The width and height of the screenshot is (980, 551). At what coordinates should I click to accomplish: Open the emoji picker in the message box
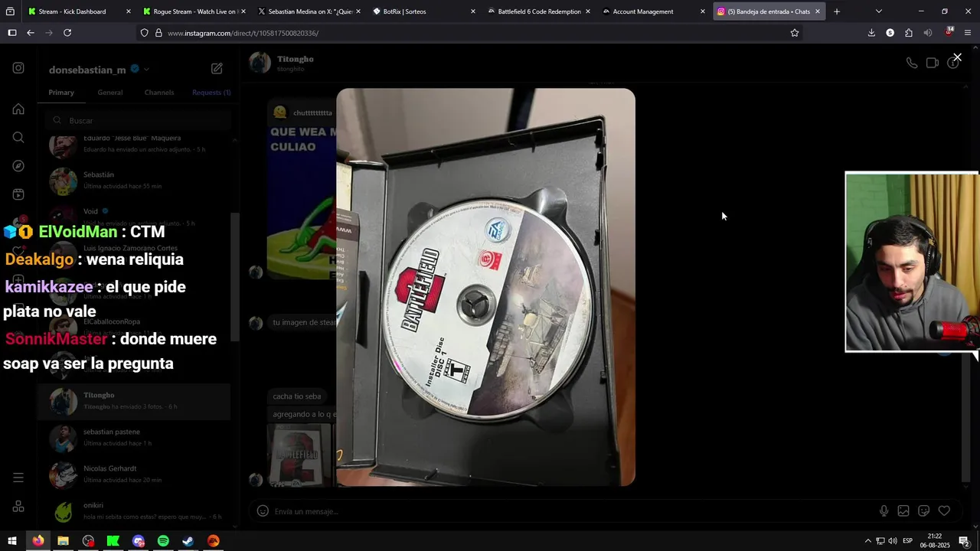click(x=263, y=511)
